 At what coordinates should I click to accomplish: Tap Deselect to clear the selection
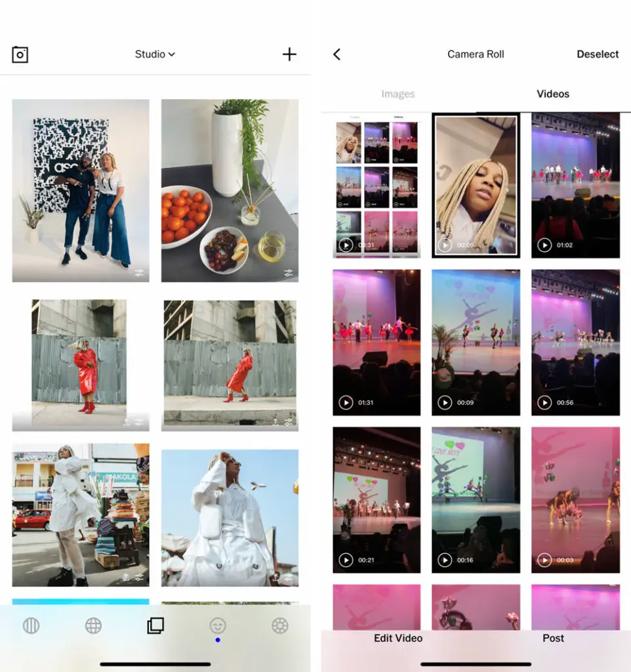coord(598,54)
